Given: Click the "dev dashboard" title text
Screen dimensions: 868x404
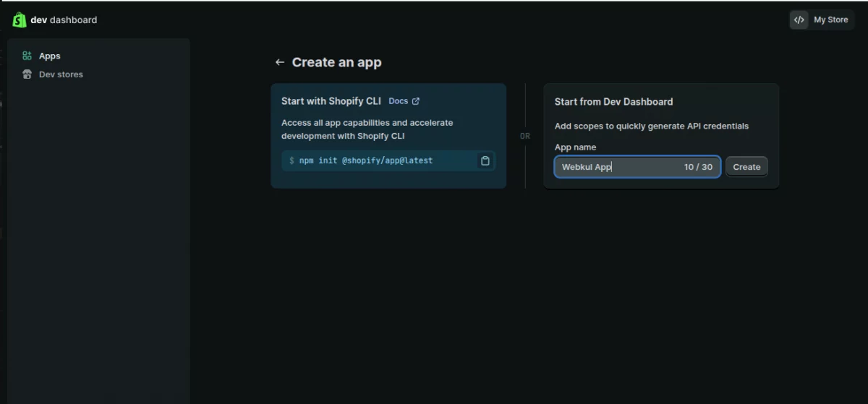Looking at the screenshot, I should point(64,20).
